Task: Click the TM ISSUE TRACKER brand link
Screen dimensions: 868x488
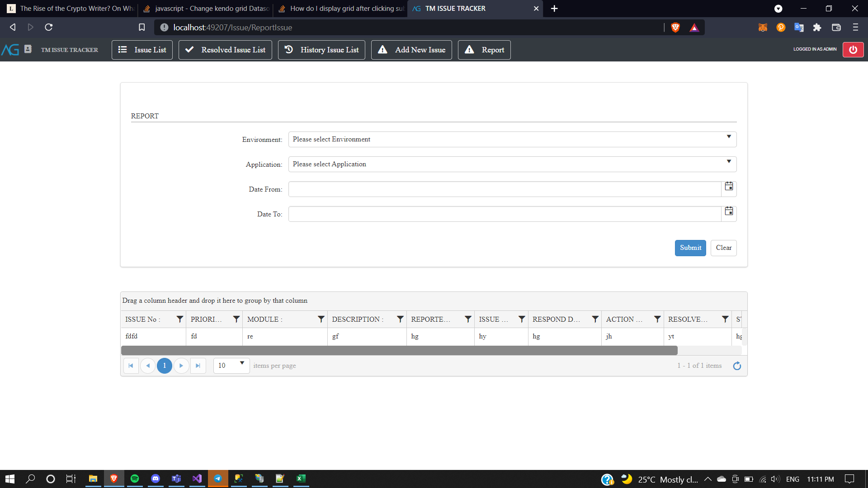Action: tap(70, 50)
